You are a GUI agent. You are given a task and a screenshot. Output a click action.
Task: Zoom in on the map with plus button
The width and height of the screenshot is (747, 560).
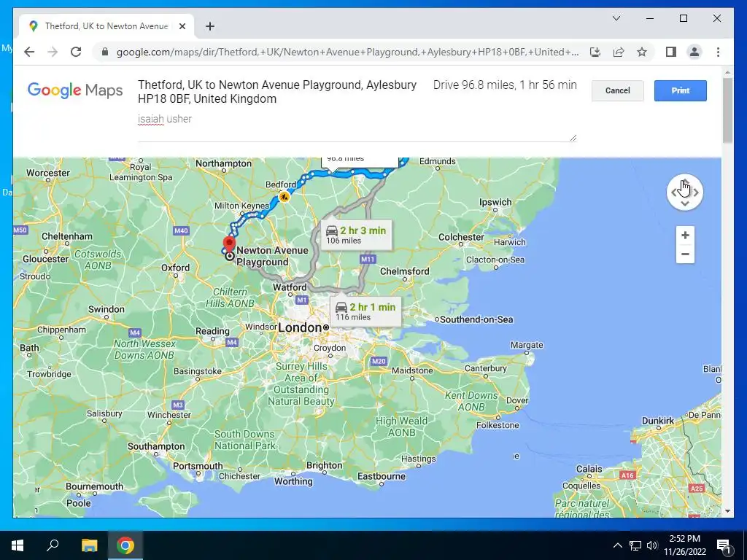tap(685, 236)
